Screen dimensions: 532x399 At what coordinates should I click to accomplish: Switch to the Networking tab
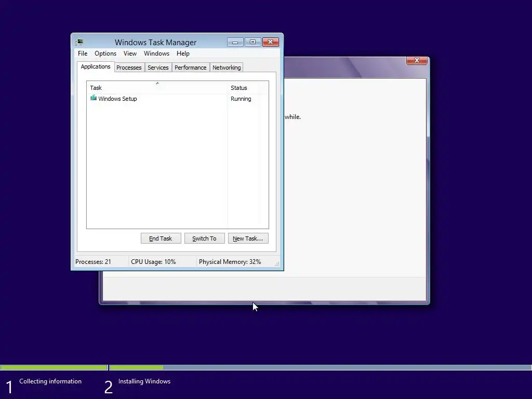(x=227, y=68)
